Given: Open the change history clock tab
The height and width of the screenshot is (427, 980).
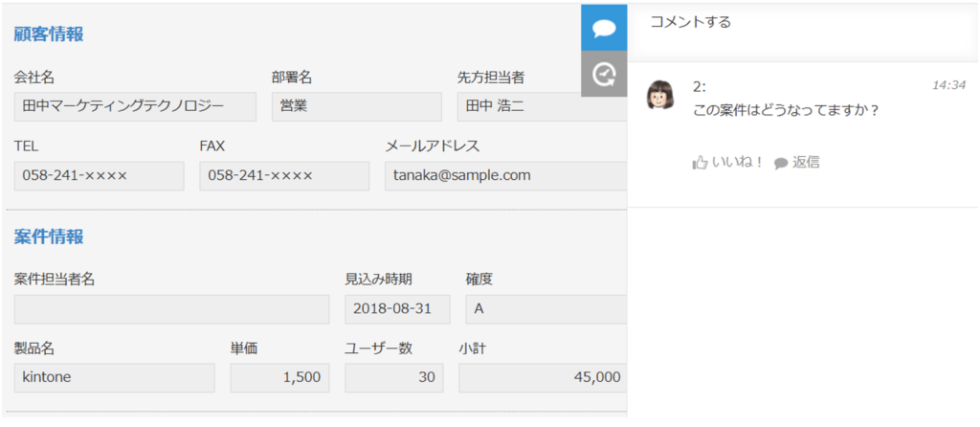Looking at the screenshot, I should [x=604, y=75].
